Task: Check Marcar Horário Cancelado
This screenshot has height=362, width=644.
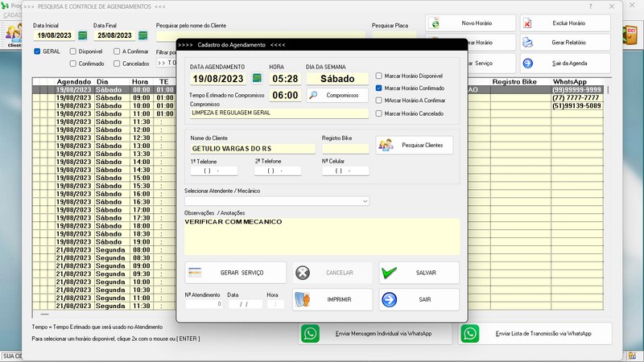Action: [x=378, y=113]
